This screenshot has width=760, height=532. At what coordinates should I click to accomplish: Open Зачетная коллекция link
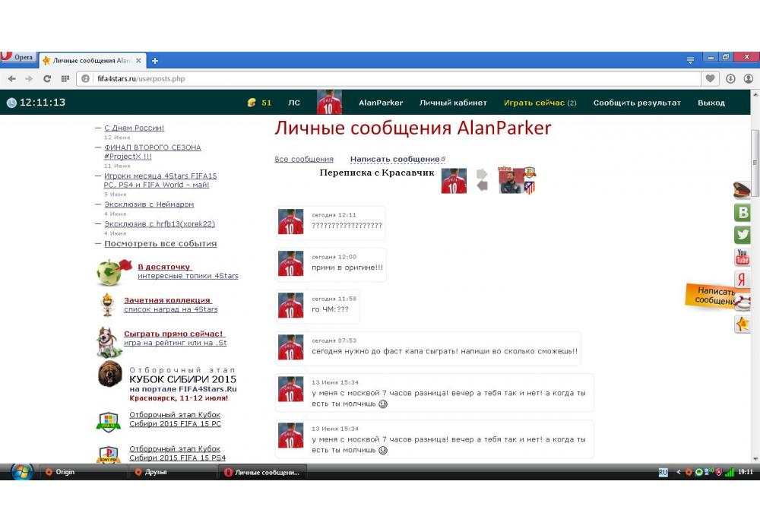(x=168, y=300)
